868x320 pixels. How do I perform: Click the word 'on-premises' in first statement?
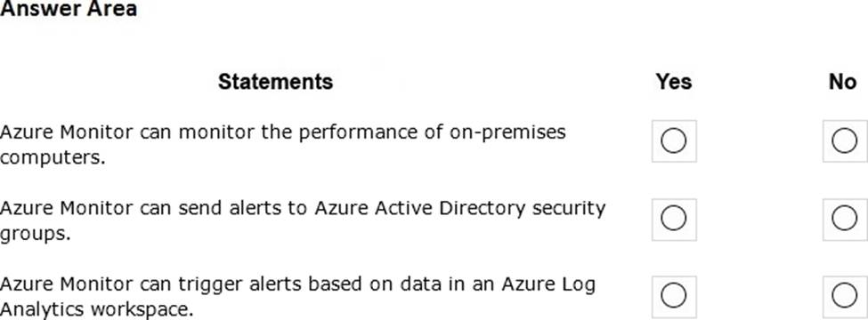[507, 133]
